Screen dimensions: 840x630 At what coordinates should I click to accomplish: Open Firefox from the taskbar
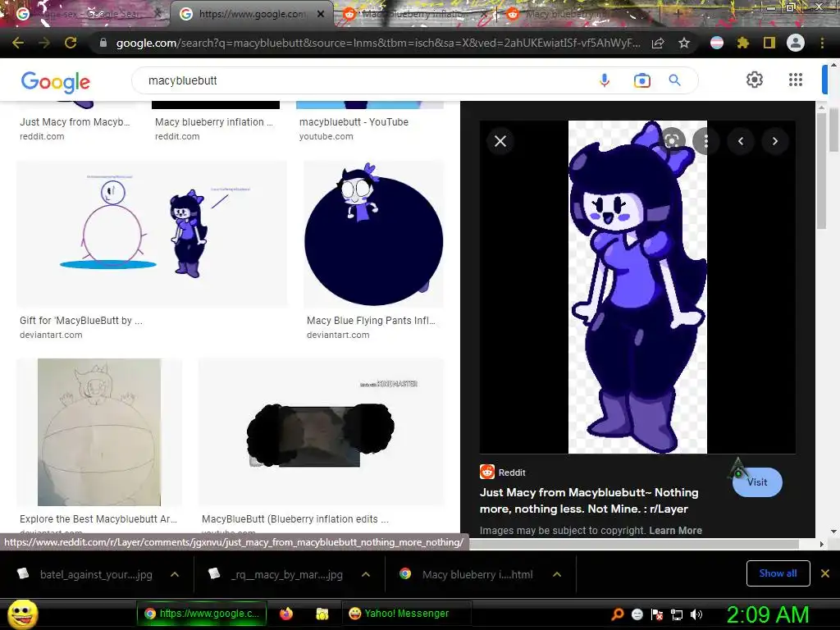[x=286, y=614]
